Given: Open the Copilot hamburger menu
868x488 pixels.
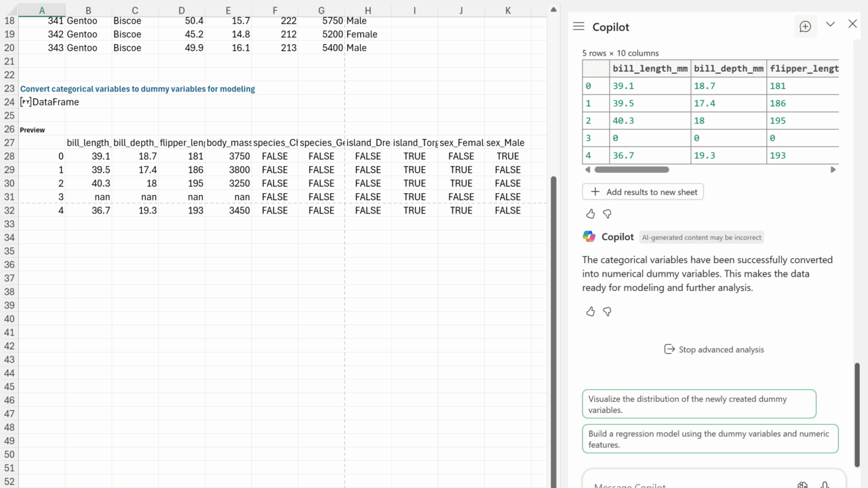Looking at the screenshot, I should click(578, 26).
